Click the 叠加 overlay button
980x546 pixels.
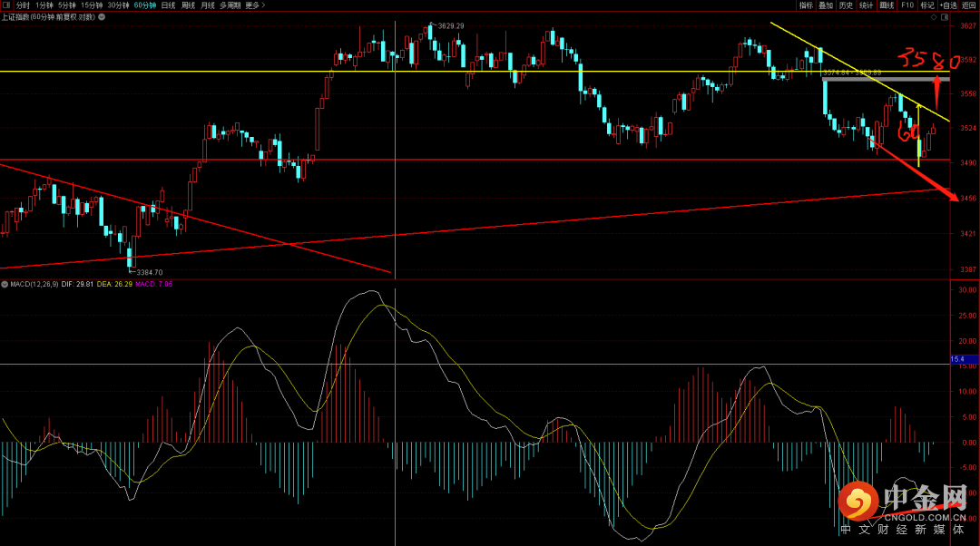826,5
